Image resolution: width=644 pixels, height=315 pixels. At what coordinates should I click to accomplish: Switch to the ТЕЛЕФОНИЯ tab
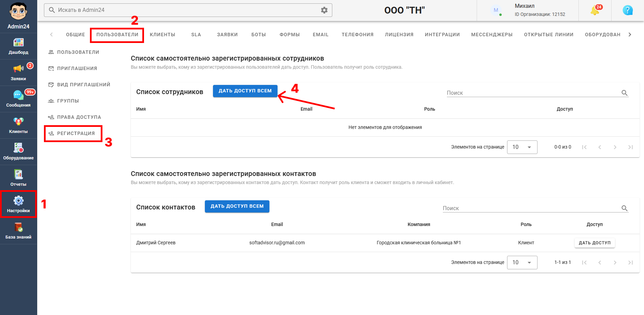357,35
